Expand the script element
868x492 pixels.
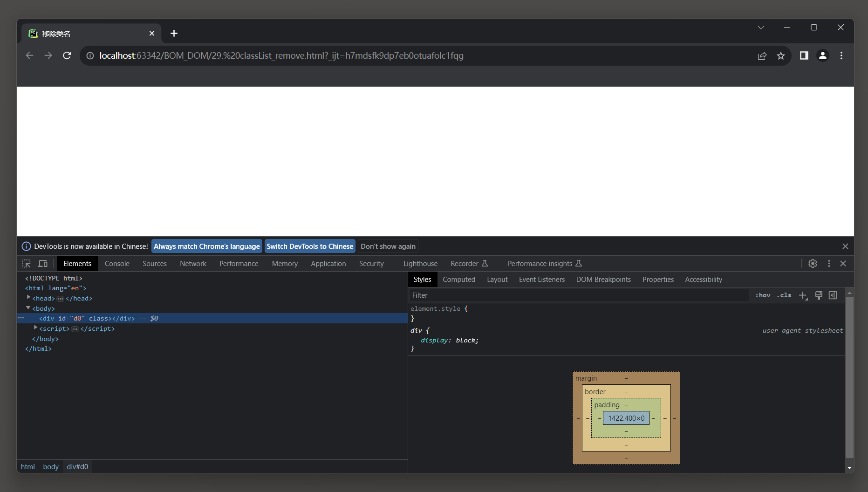[x=35, y=328]
